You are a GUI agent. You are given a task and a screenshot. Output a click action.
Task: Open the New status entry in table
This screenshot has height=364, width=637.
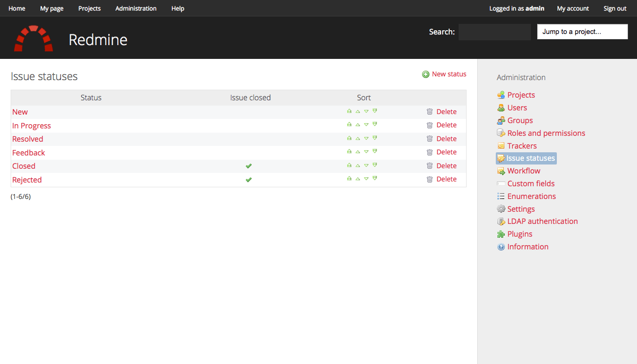(20, 112)
